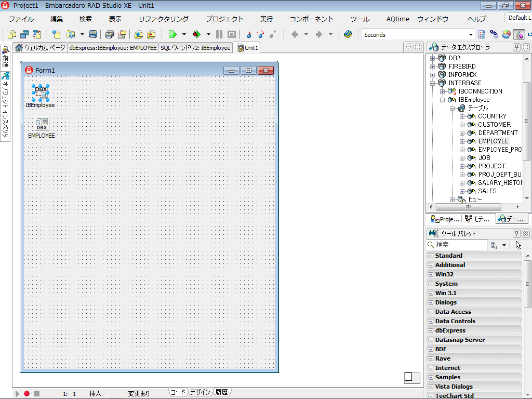Select the IBEmployee DBX connection component on Form1
Image resolution: width=532 pixels, height=399 pixels.
click(x=41, y=93)
